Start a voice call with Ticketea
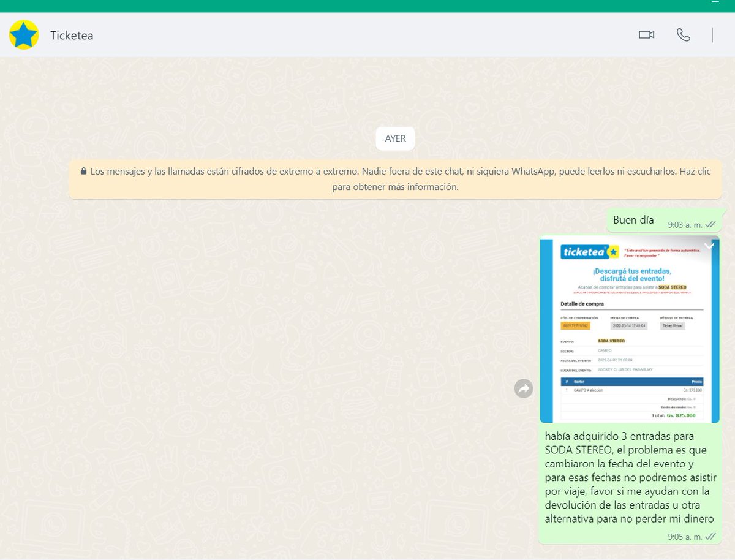 [x=684, y=35]
